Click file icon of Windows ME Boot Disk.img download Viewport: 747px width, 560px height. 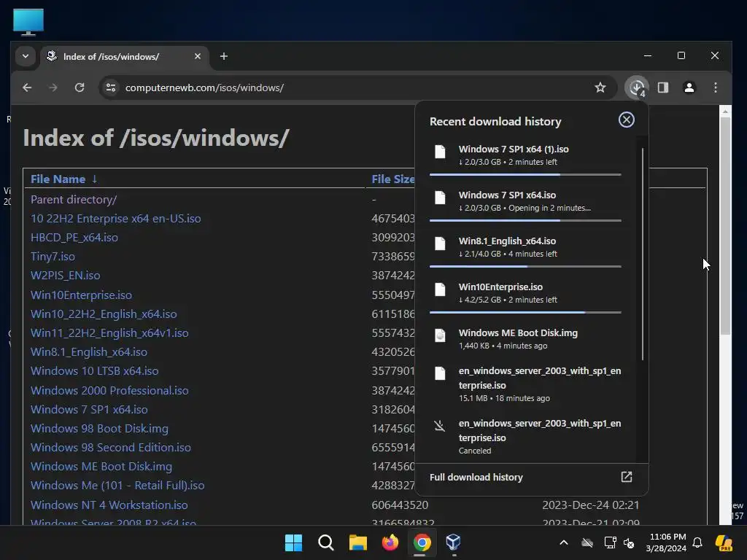click(x=440, y=335)
